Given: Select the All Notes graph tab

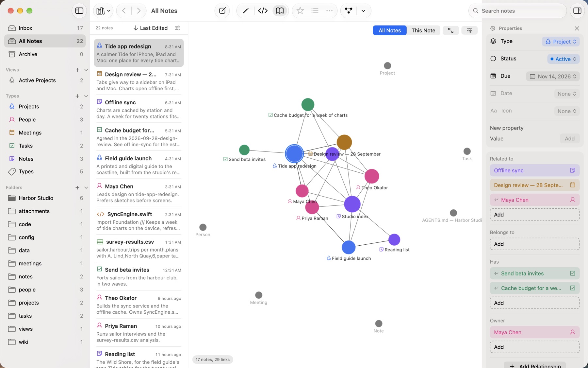Looking at the screenshot, I should coord(390,30).
